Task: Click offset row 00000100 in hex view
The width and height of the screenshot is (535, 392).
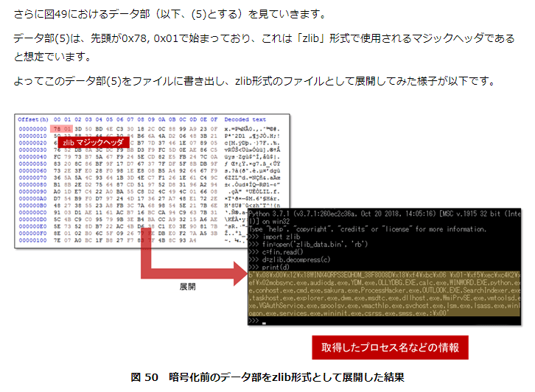Action: 32,239
